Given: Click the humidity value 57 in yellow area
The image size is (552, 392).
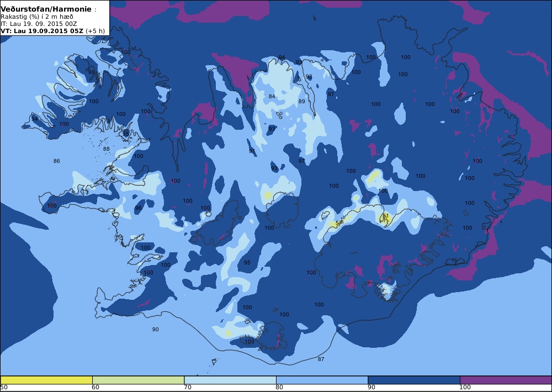Looking at the screenshot, I should 339,223.
